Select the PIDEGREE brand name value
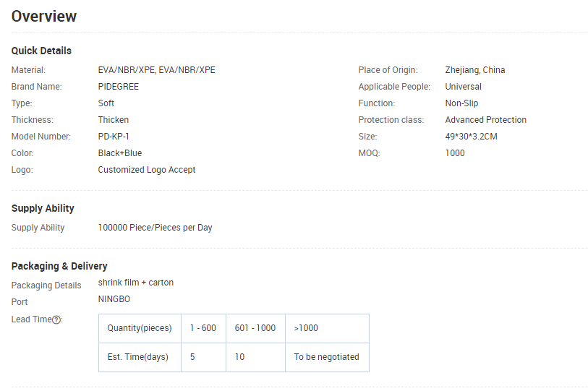 point(118,87)
